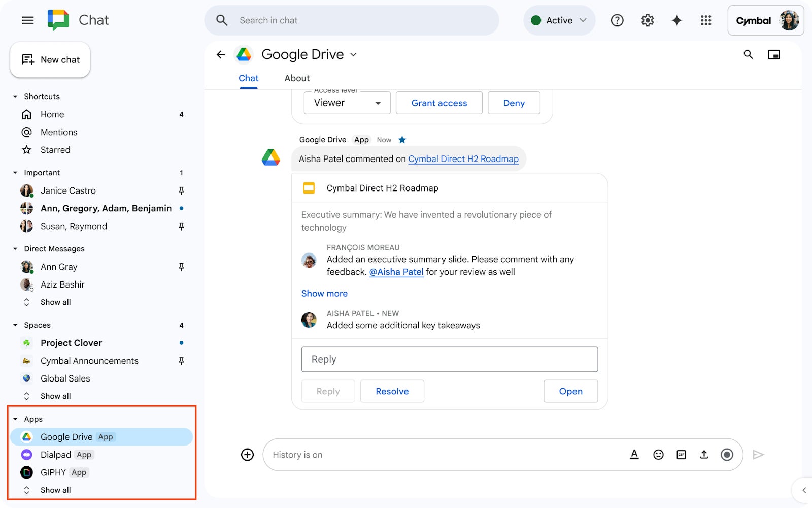Open Global Sales space

click(101, 378)
